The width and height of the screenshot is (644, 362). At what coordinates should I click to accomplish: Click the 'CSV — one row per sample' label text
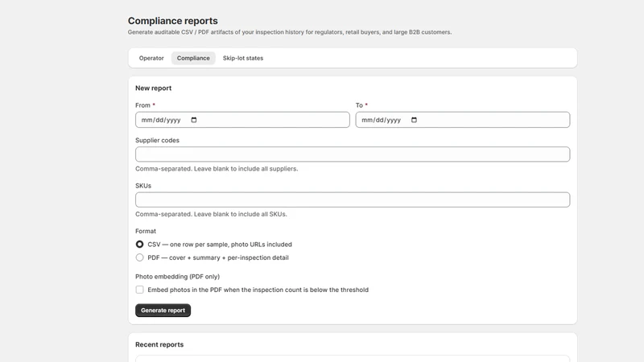tap(220, 245)
